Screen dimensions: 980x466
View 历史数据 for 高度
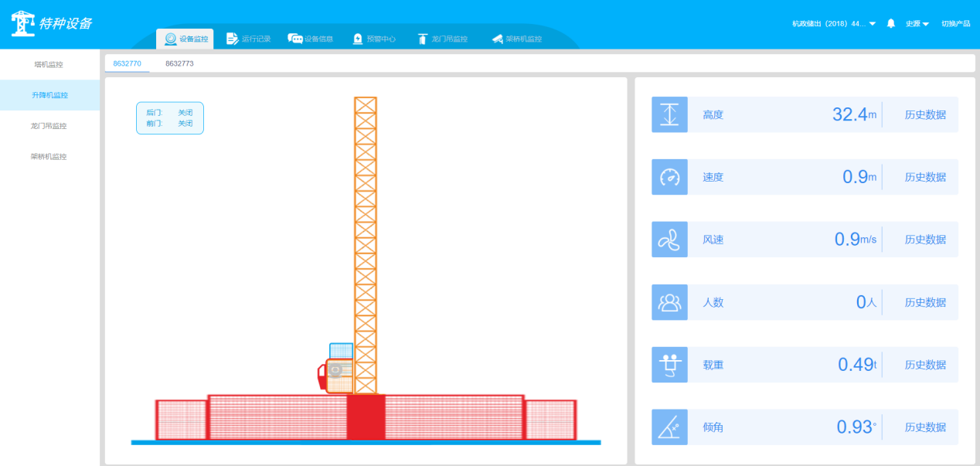tap(925, 115)
